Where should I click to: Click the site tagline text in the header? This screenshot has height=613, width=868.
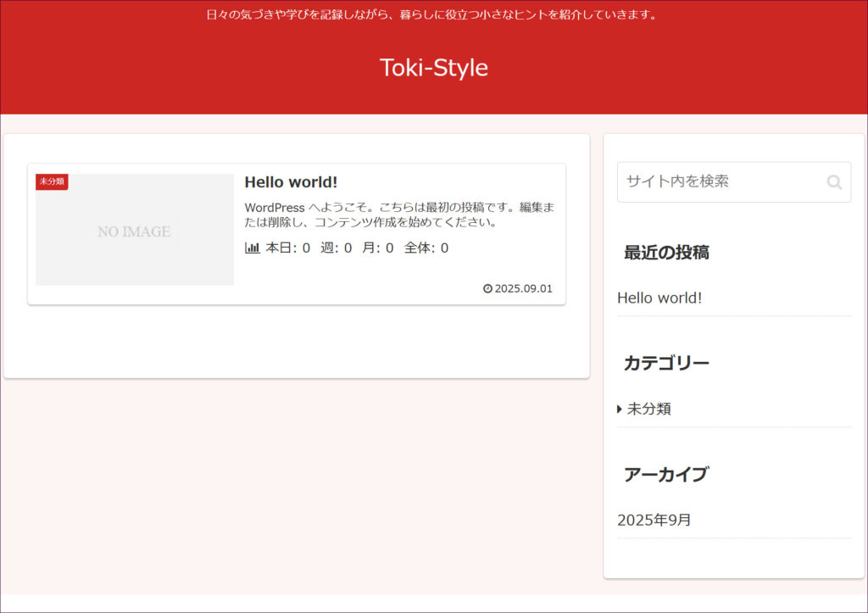point(433,14)
